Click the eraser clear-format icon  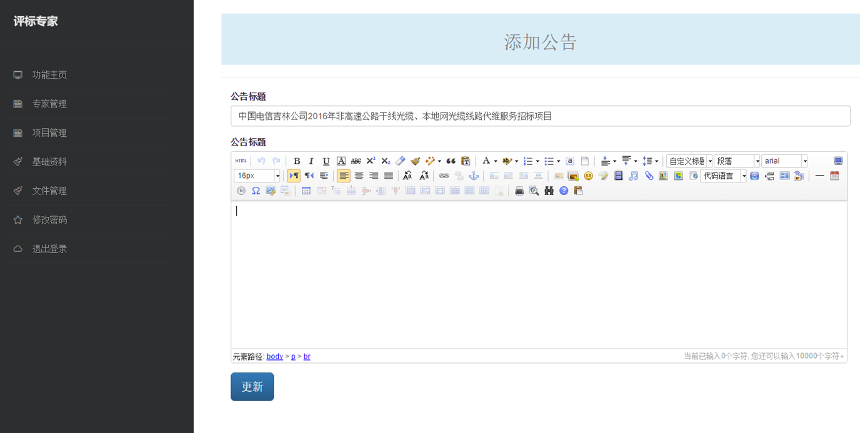pos(401,161)
